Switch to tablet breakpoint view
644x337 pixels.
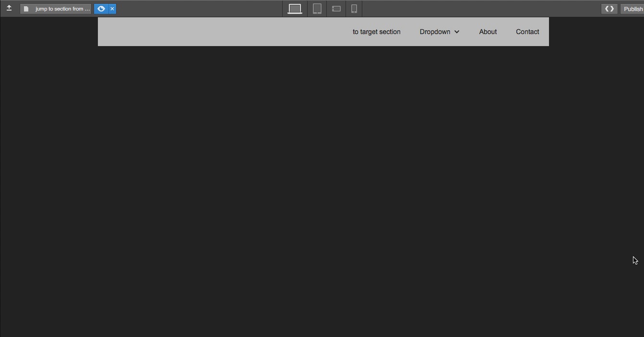pyautogui.click(x=317, y=9)
